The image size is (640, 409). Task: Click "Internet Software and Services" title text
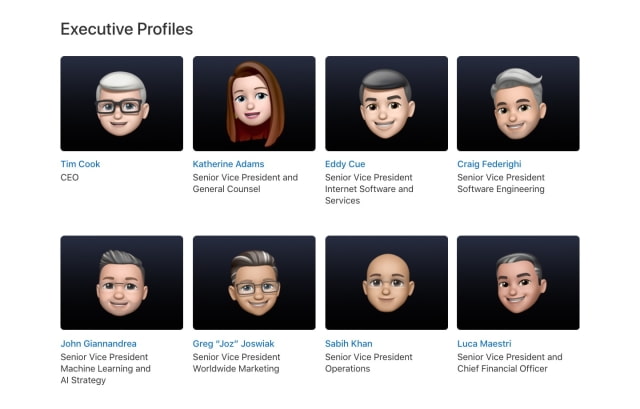[369, 195]
